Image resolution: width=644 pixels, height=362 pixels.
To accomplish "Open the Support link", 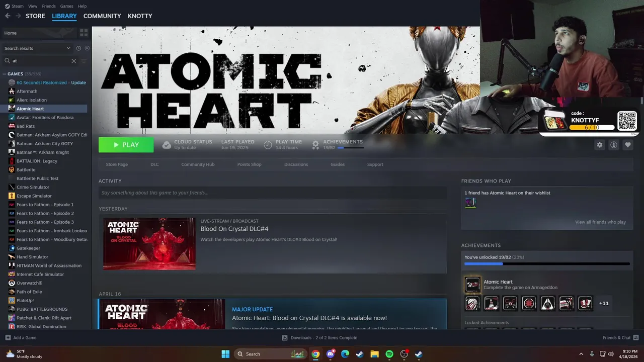I will (x=375, y=164).
